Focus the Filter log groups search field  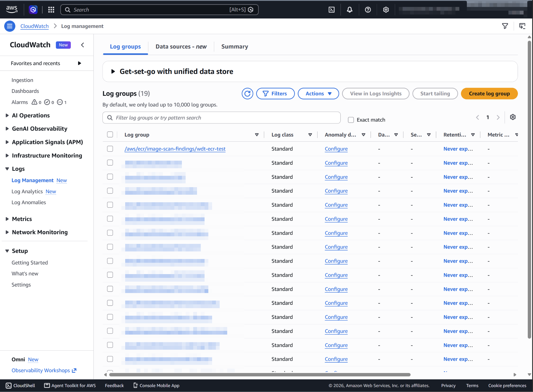coord(221,118)
